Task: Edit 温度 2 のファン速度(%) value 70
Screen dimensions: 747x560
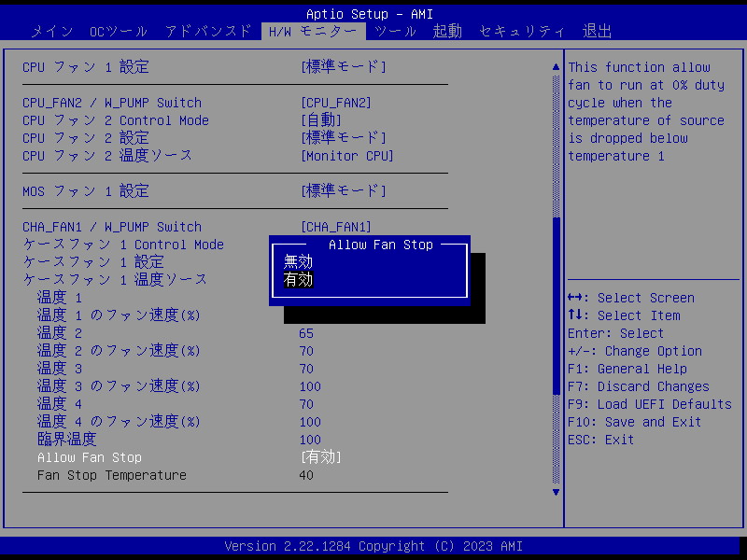Action: pos(306,351)
